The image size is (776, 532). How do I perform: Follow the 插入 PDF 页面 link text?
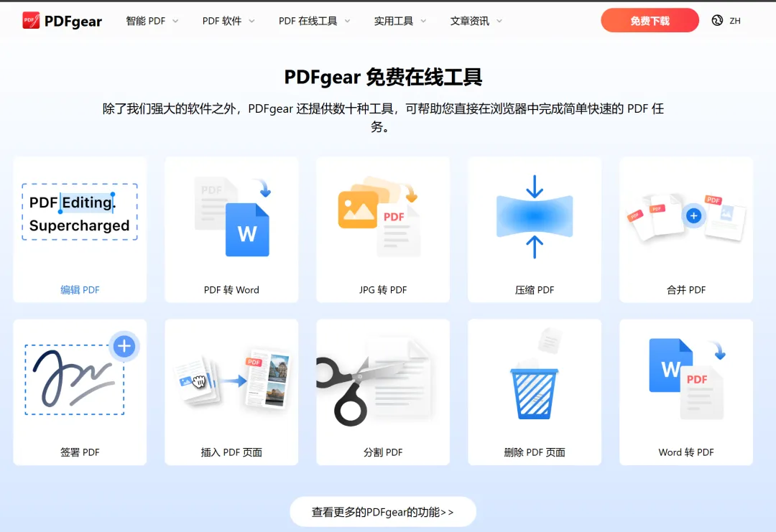tap(231, 452)
